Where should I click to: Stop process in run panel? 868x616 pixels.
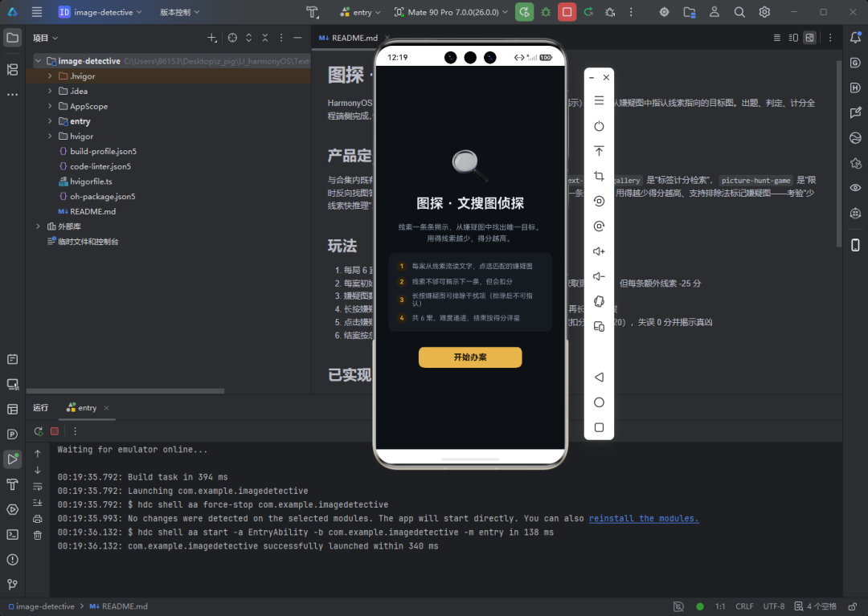55,430
